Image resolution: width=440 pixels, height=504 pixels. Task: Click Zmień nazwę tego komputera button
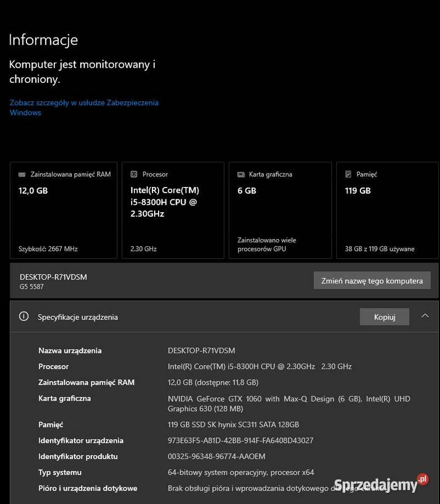(372, 281)
